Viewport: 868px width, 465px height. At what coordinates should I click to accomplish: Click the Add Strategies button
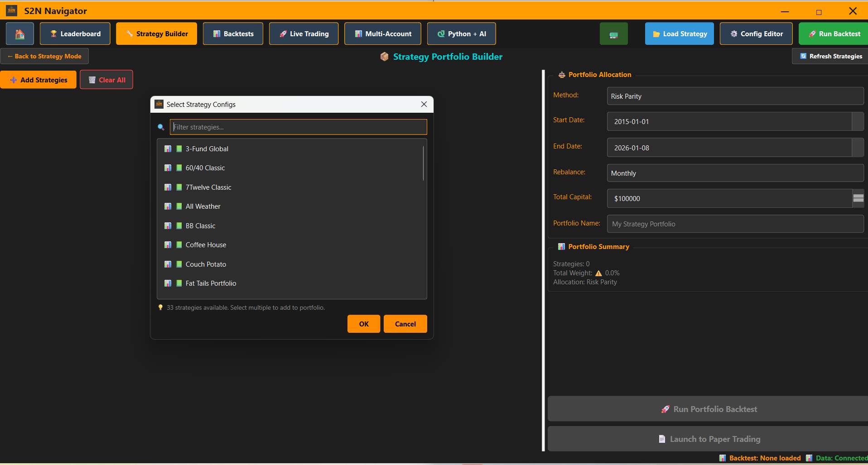39,80
